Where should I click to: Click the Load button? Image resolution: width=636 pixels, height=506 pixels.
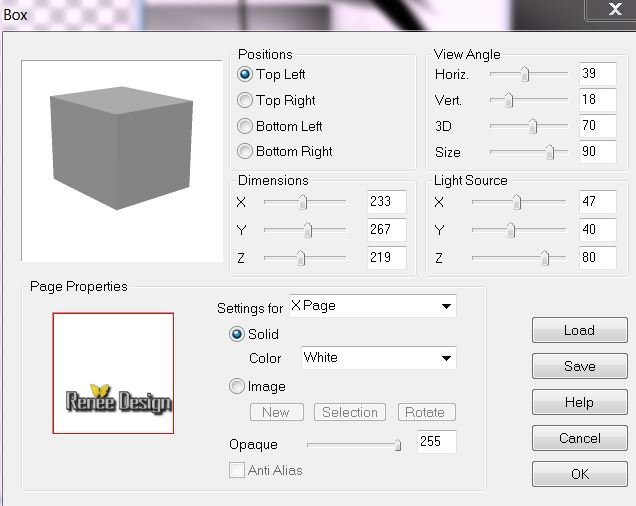(x=580, y=330)
